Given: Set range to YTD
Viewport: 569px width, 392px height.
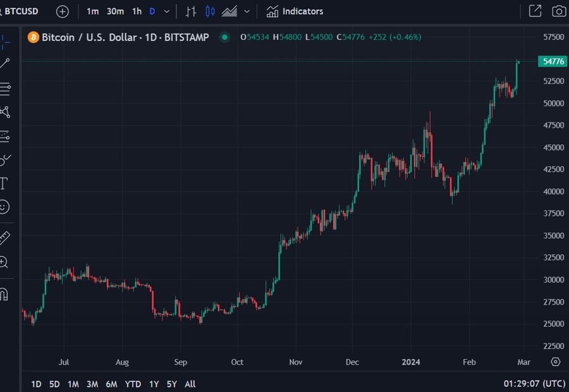Looking at the screenshot, I should [x=133, y=384].
